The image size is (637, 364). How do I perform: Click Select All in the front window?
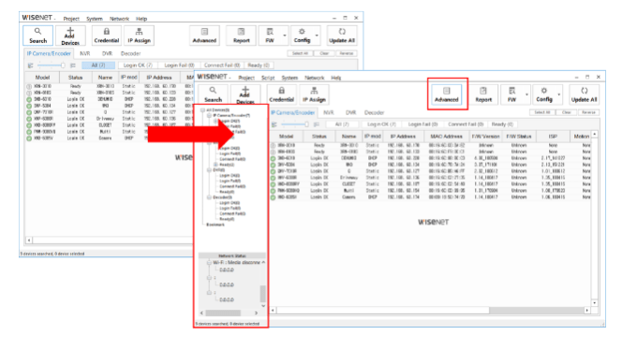(x=542, y=112)
